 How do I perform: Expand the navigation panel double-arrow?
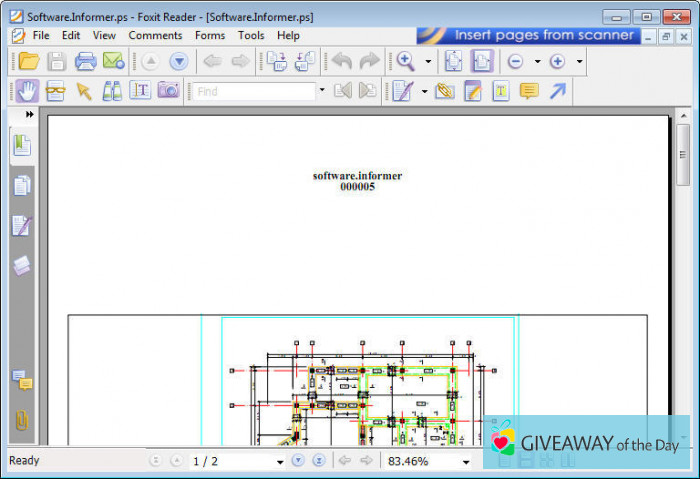30,115
